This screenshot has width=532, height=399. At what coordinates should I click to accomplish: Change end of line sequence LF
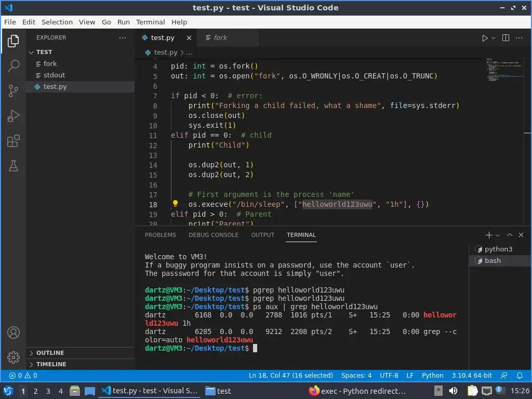point(410,375)
